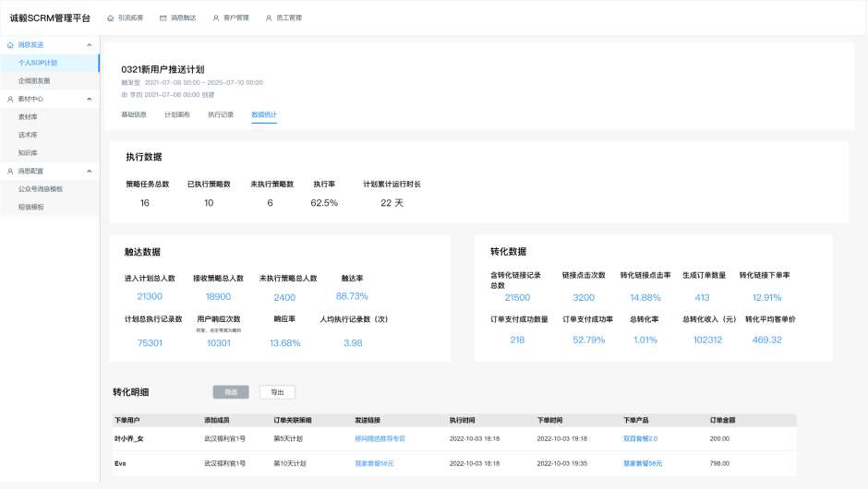Click the person icon beside 客户管理
This screenshot has width=868, height=489.
coord(216,18)
